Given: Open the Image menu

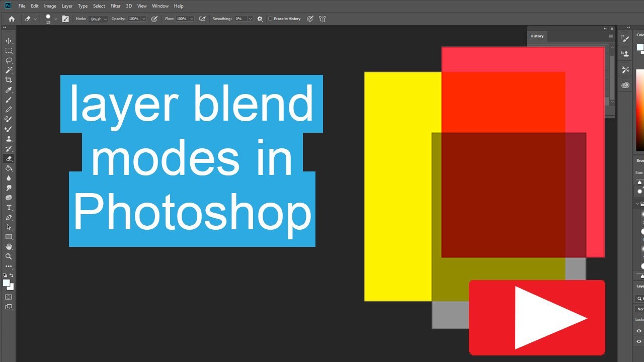Looking at the screenshot, I should tap(50, 6).
